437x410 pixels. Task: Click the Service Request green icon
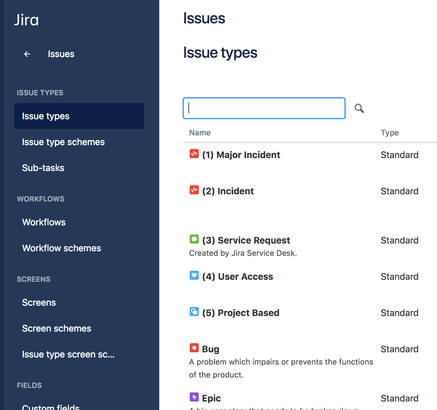[194, 239]
